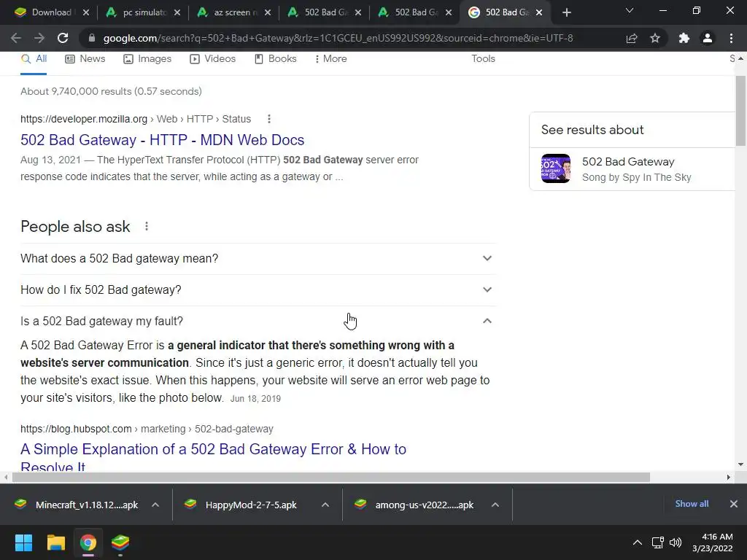Go back to the previous page
This screenshot has height=560, width=747.
16,38
